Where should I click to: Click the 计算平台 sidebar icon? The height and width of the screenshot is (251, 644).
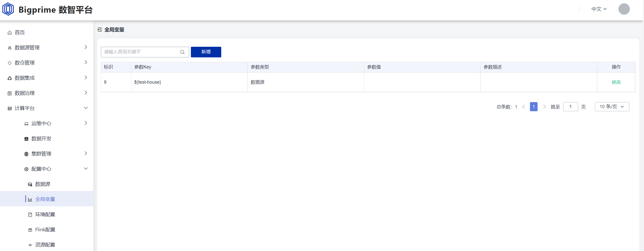click(x=10, y=108)
